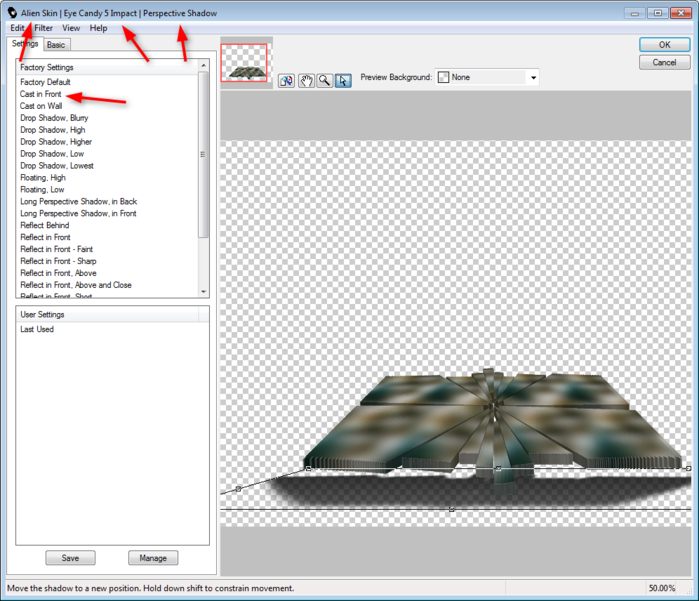Select the Reflect Behind preset
This screenshot has width=699, height=601.
[x=45, y=225]
